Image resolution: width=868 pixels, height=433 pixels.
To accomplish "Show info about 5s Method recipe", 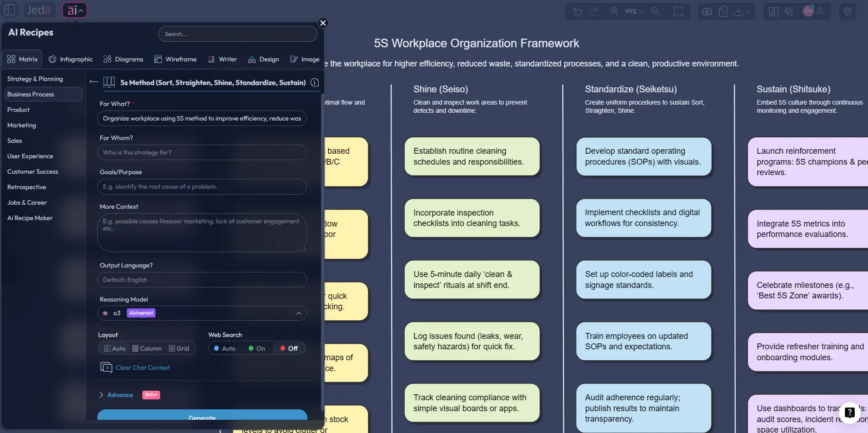I will (315, 82).
